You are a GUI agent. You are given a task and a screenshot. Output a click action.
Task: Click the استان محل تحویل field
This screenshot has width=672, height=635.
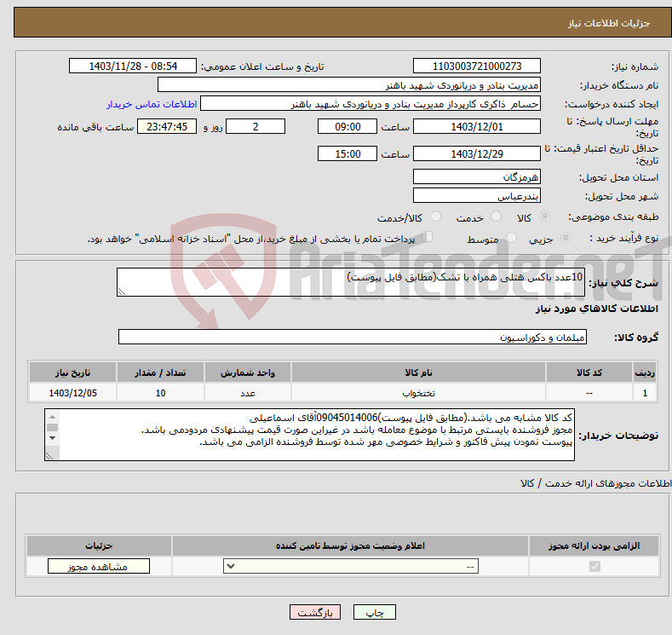tap(476, 176)
